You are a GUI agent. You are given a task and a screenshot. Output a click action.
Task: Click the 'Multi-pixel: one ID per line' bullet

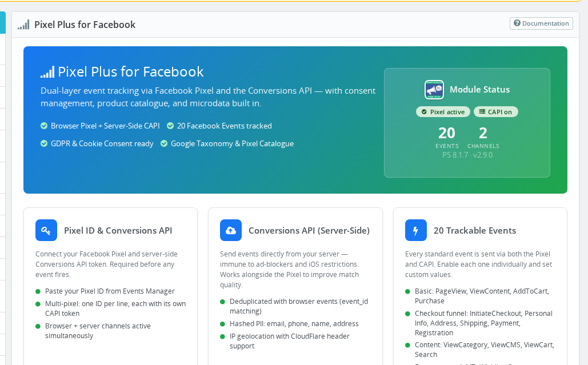pos(115,308)
